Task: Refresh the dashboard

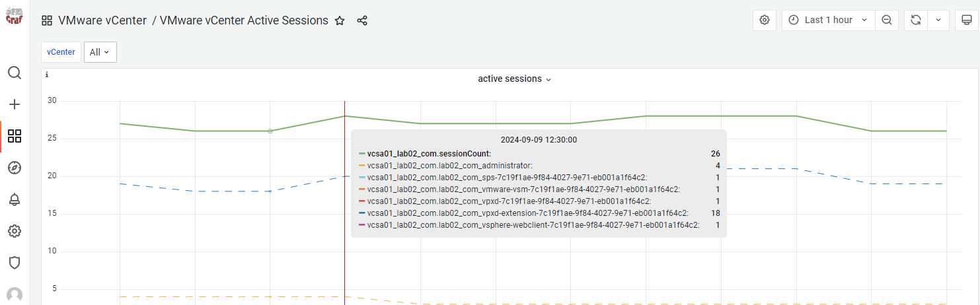Action: click(916, 20)
